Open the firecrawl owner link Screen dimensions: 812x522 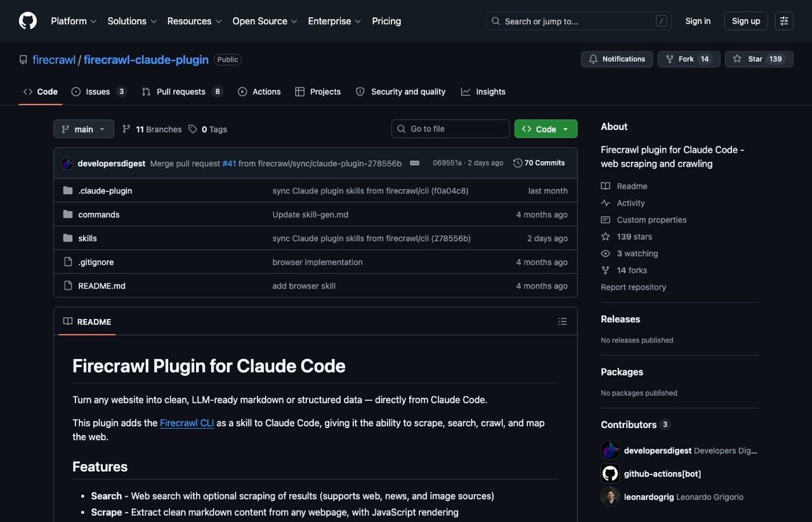[54, 60]
